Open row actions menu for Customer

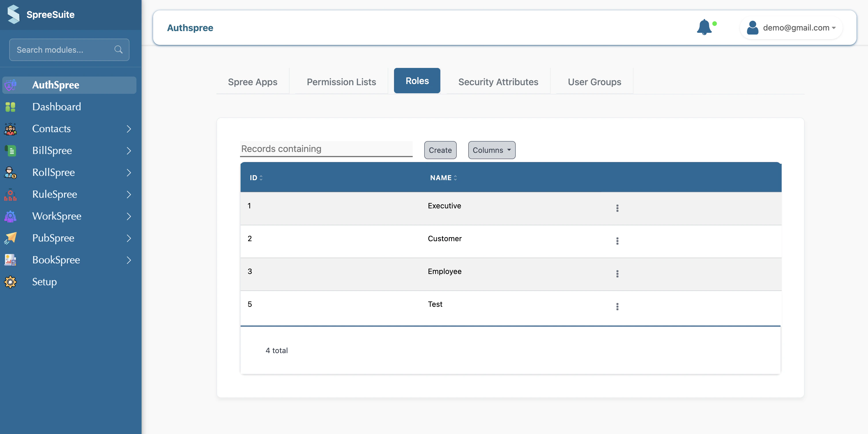(617, 241)
